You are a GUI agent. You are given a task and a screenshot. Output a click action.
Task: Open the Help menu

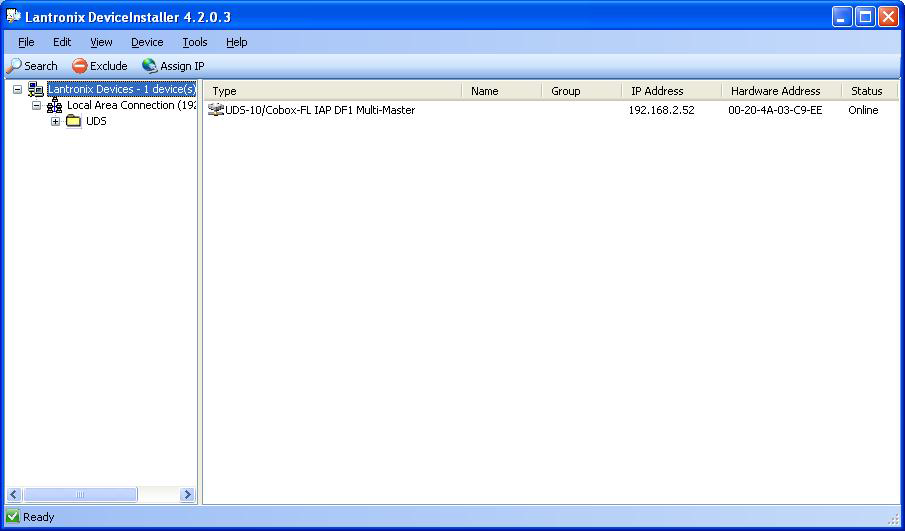(x=237, y=42)
